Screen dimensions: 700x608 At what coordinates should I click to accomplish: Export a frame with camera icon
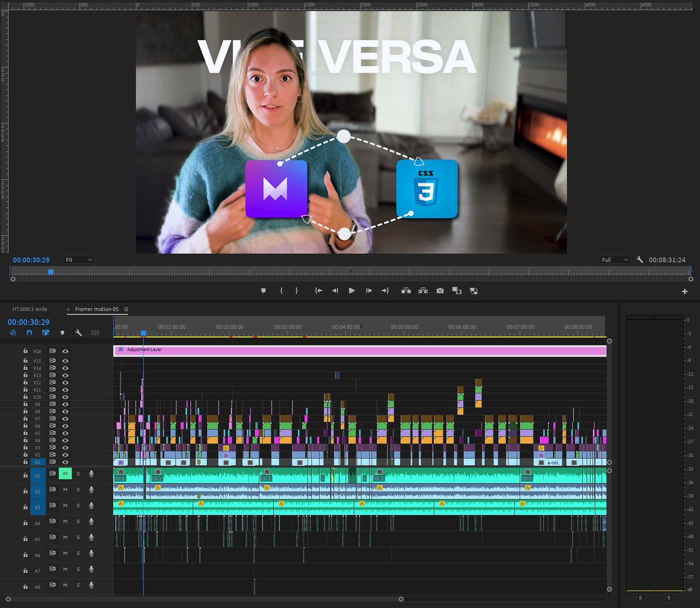pos(440,291)
